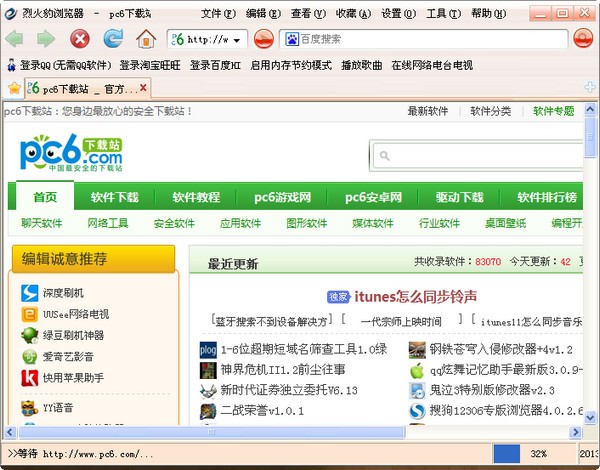Click the 快用苹果助手 icon
This screenshot has width=600, height=470.
(29, 378)
